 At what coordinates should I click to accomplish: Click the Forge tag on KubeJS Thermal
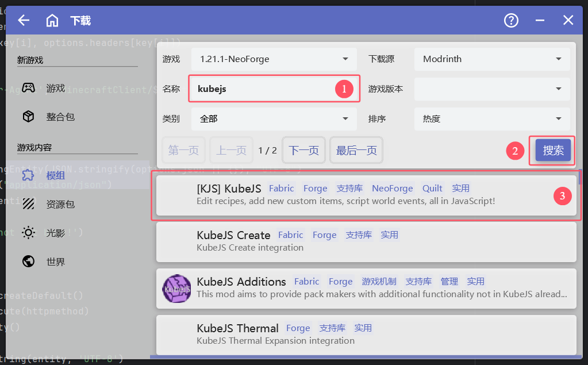pos(298,328)
